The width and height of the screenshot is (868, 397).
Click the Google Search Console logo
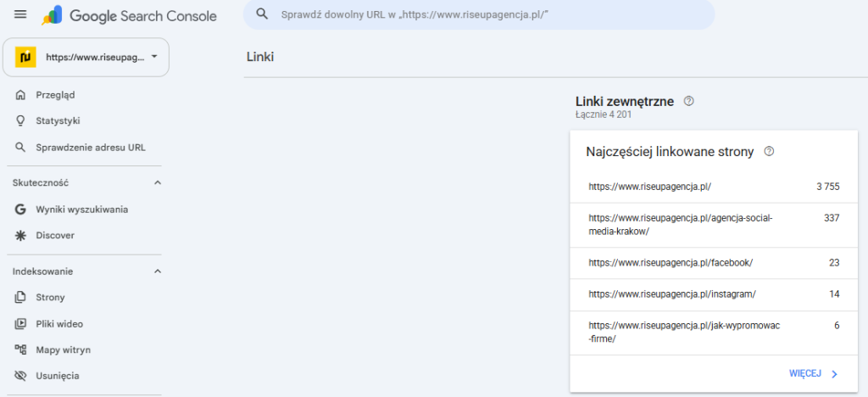pyautogui.click(x=129, y=15)
